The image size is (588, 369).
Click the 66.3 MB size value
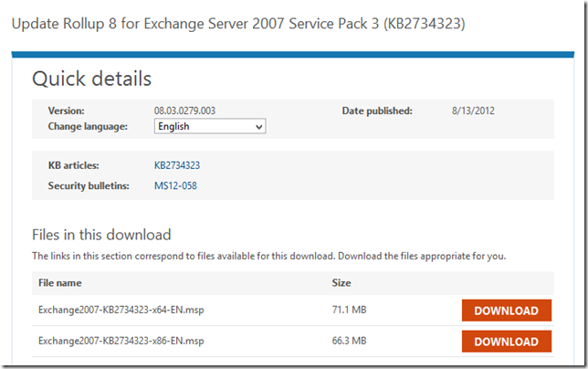click(x=349, y=342)
